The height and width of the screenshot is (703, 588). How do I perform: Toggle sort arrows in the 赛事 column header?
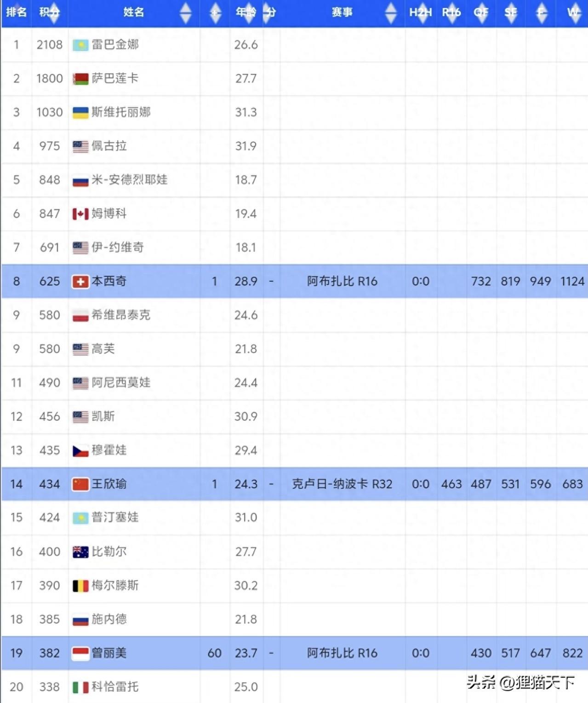click(x=390, y=12)
